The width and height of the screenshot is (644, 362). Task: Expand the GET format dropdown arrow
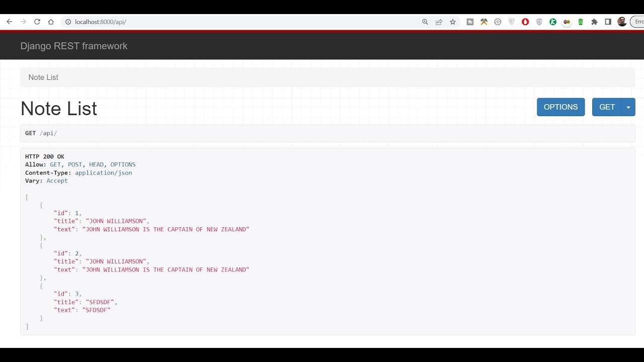pos(628,107)
